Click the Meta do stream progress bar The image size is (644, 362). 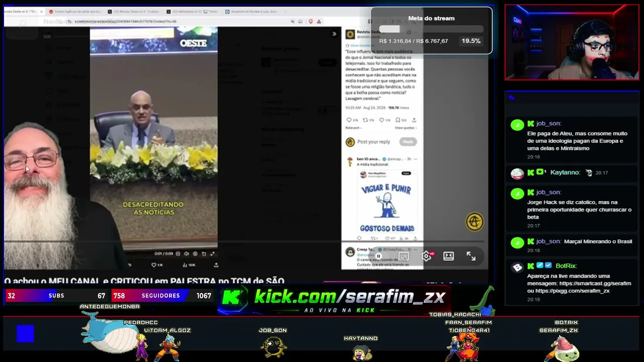tap(431, 29)
